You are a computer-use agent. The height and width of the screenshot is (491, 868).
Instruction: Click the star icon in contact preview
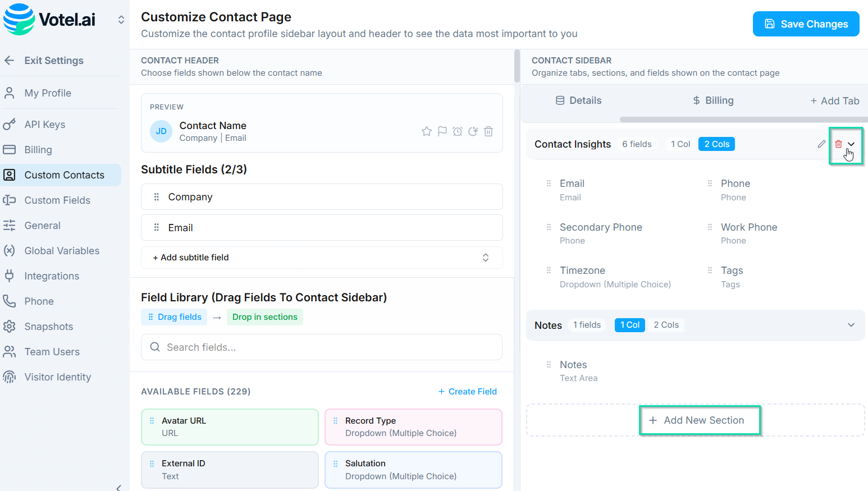point(427,131)
